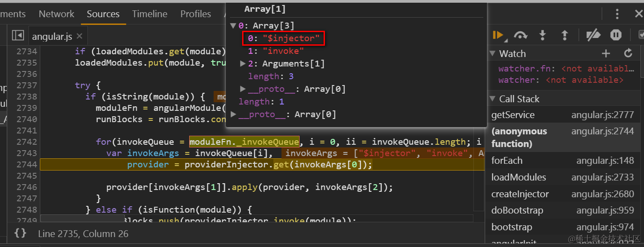The height and width of the screenshot is (247, 644).
Task: Click line number 2742 in gutter
Action: [x=27, y=142]
